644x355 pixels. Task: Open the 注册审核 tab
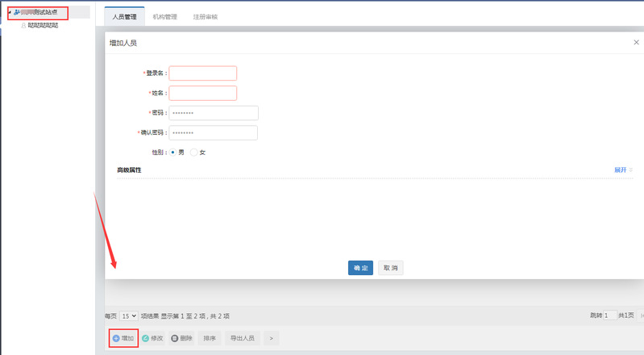(206, 16)
